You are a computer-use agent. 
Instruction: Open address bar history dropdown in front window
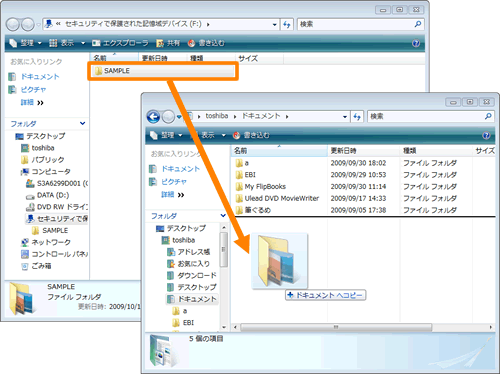point(345,117)
